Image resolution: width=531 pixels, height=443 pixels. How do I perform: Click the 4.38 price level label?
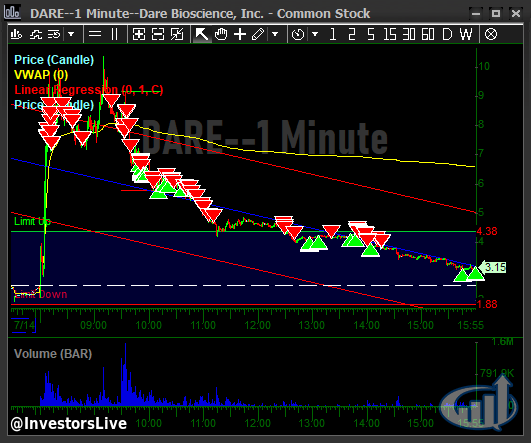coord(487,231)
